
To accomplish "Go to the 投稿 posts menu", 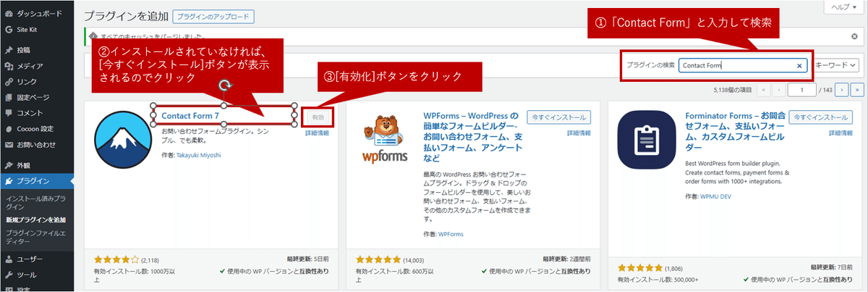I will coord(24,50).
